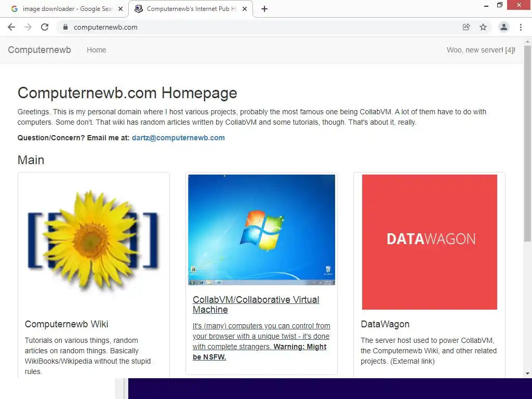Click the Main section heading
The height and width of the screenshot is (399, 532).
(x=31, y=160)
